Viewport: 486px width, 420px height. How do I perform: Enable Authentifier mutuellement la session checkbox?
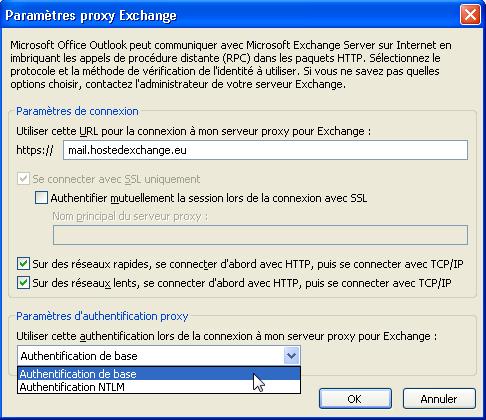41,198
